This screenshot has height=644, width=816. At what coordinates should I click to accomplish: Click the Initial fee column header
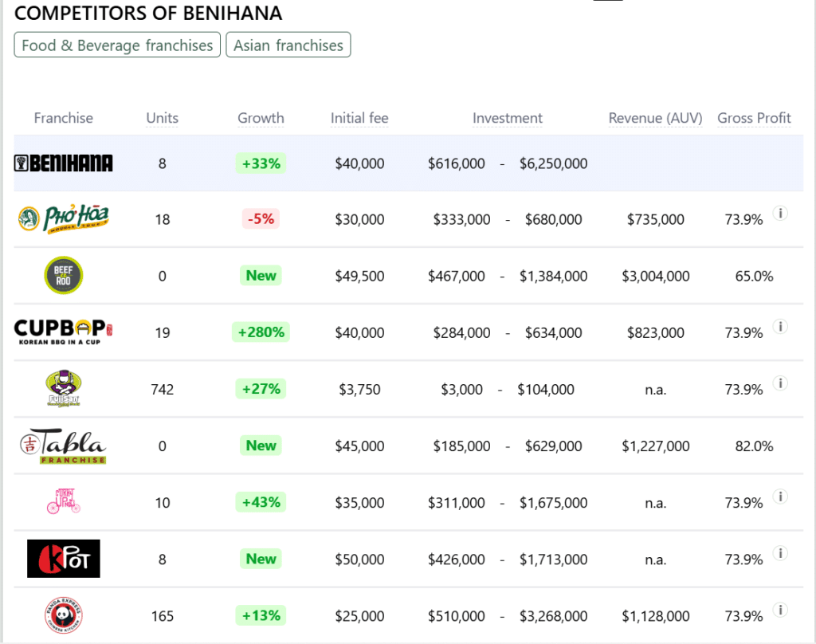click(359, 118)
